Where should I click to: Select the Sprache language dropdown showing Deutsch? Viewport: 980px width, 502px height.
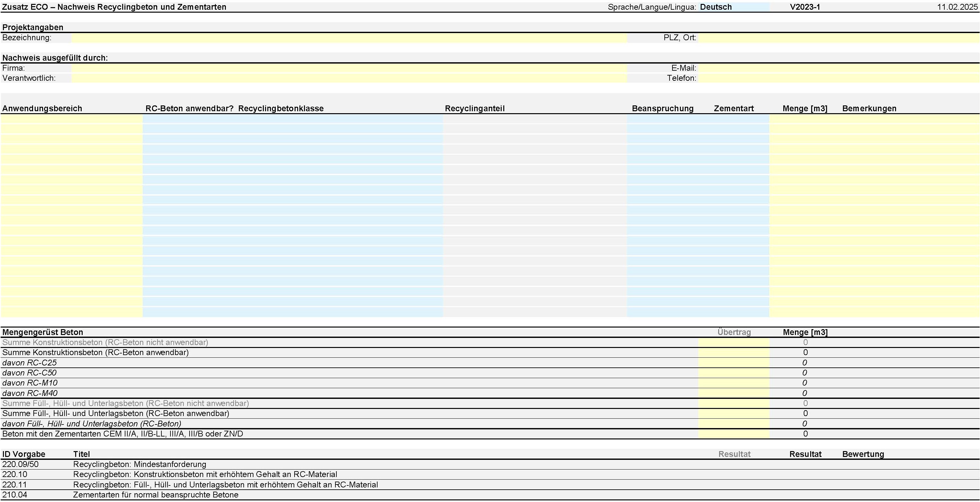click(x=733, y=7)
